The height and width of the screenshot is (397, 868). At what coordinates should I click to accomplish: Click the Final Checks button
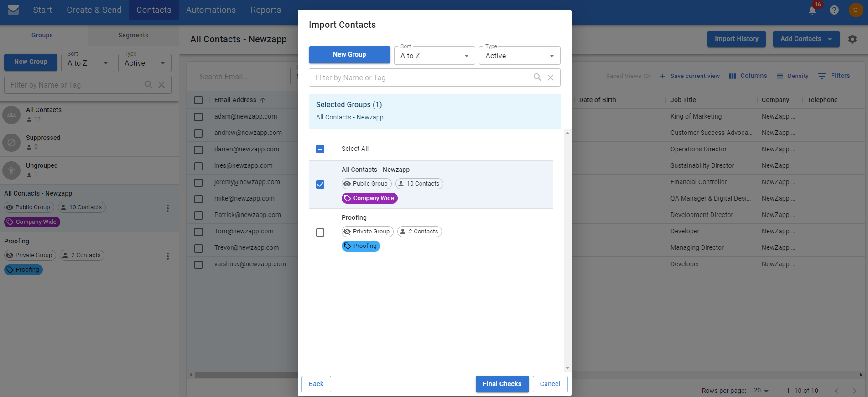[x=502, y=384]
